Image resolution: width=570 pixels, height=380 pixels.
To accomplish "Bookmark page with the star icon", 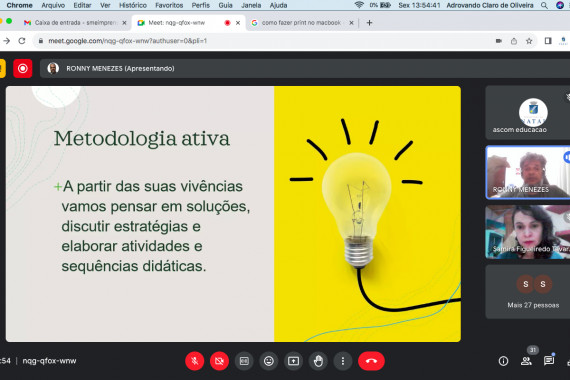I will click(529, 41).
